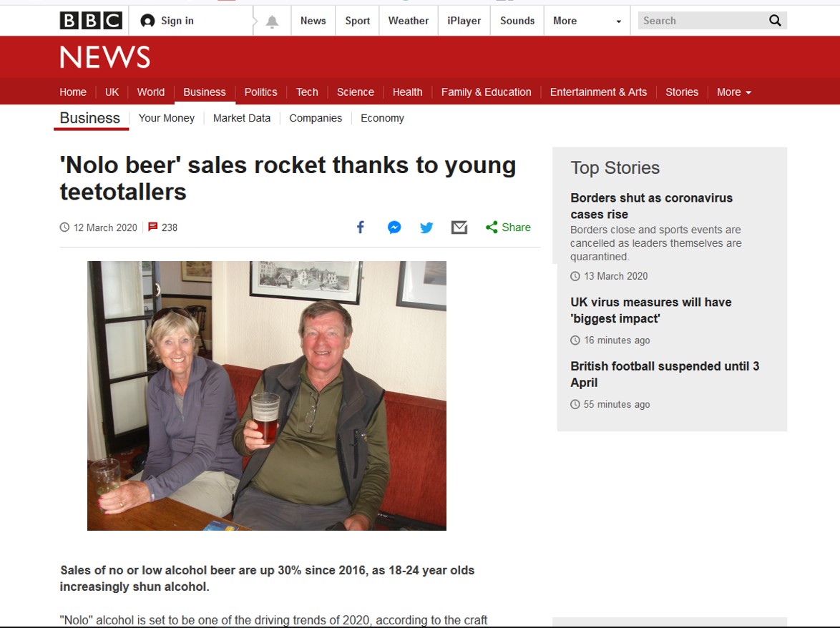840x628 pixels.
Task: Select iPlayer in the top menu
Action: point(464,21)
